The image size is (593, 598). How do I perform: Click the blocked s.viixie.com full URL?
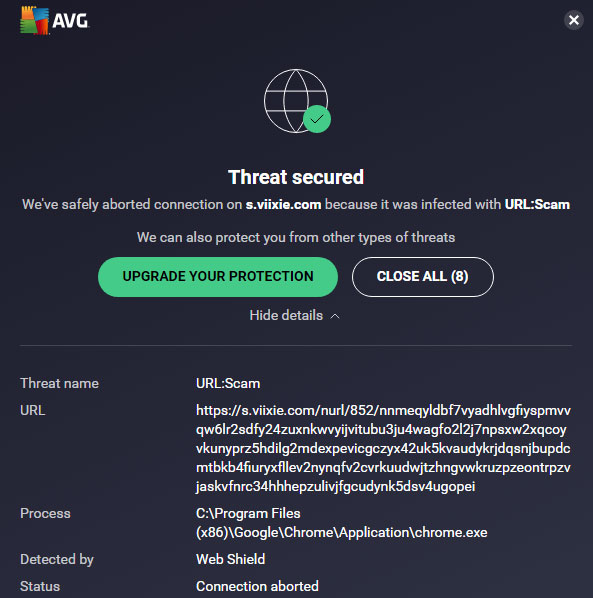383,448
